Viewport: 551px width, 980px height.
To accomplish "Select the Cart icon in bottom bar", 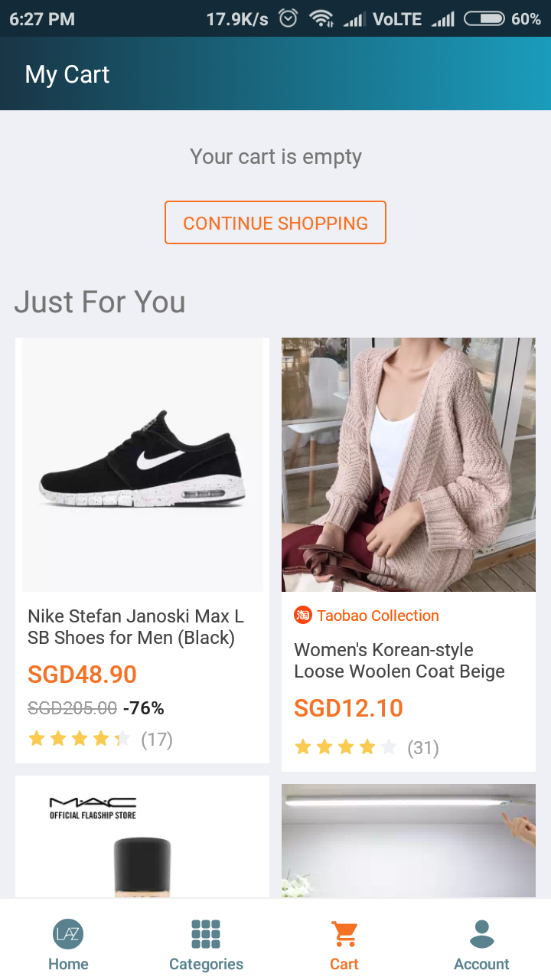I will pyautogui.click(x=344, y=934).
